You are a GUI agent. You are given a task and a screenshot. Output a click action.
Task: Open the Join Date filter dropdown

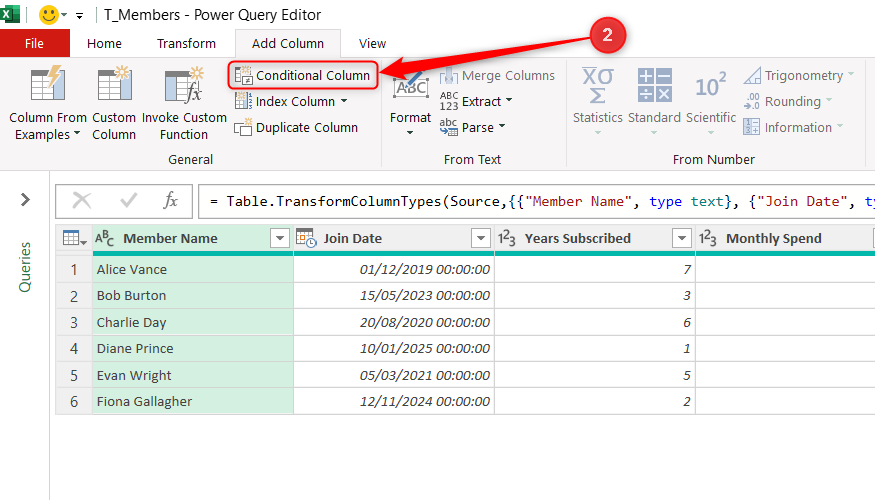tap(480, 239)
